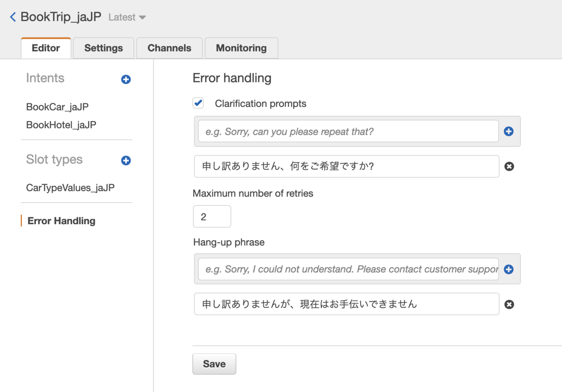Select the CarTypeValues_jaJP slot type
This screenshot has width=562, height=392.
click(x=70, y=188)
